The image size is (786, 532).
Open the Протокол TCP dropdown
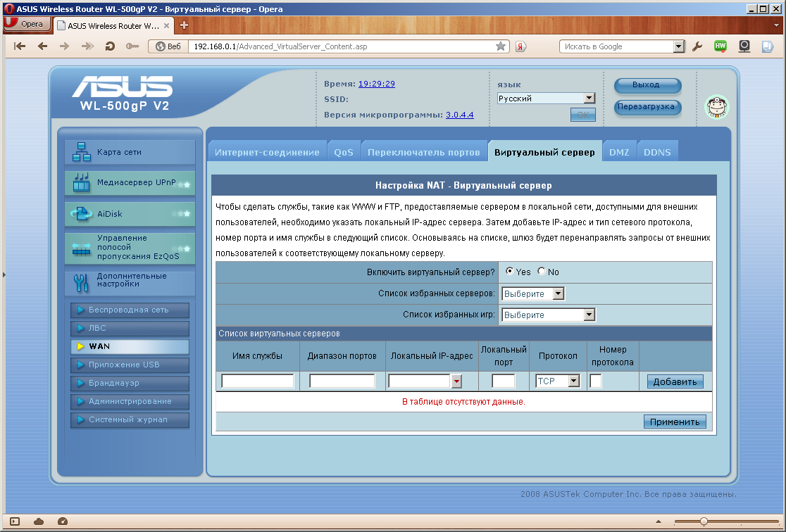557,381
